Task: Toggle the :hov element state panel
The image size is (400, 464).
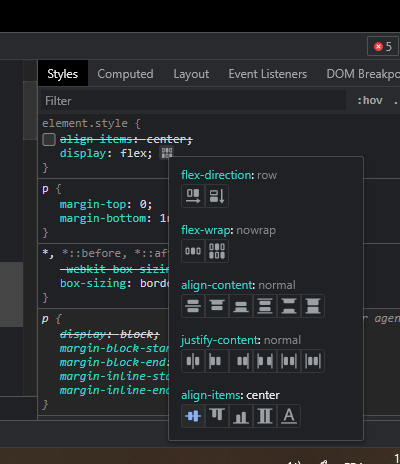Action: click(x=370, y=100)
